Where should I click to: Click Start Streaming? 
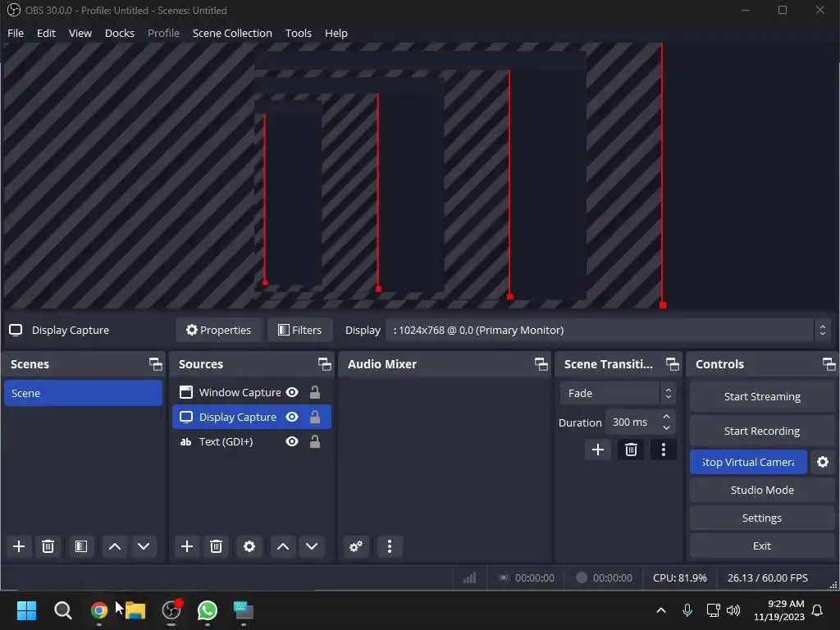[x=762, y=396]
